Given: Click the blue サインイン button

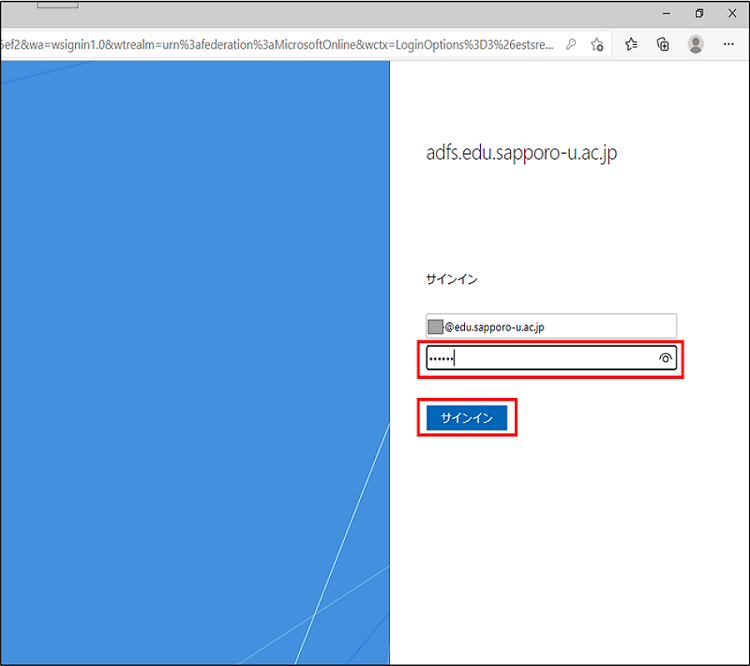Looking at the screenshot, I should coord(467,418).
